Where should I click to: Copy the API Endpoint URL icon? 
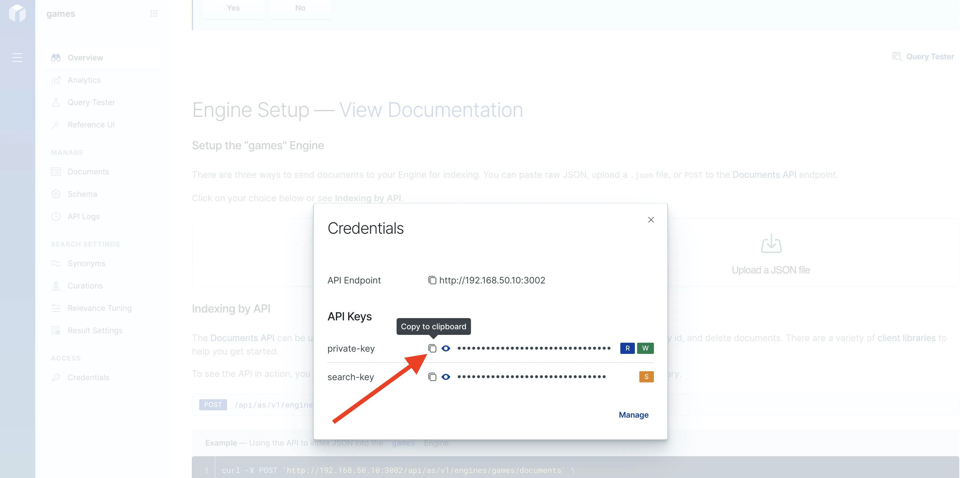point(432,280)
